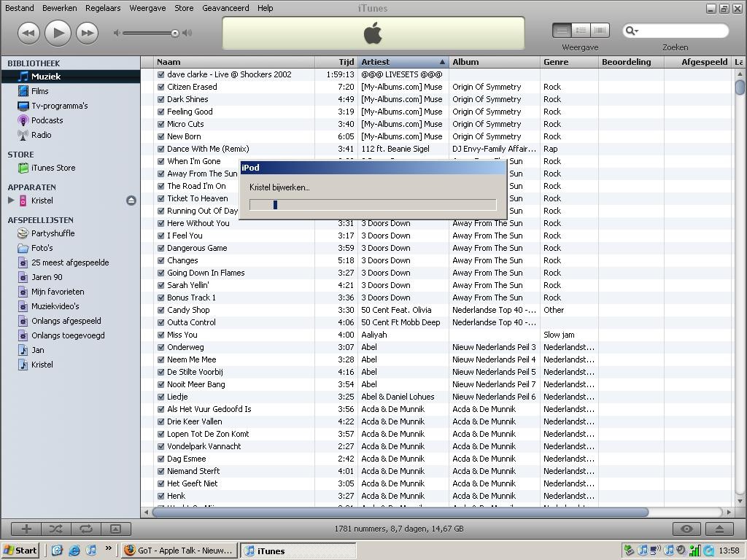
Task: Switch to album grouped view
Action: (581, 31)
